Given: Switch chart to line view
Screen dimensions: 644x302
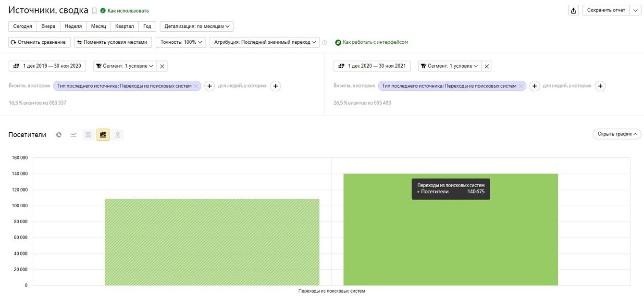Looking at the screenshot, I should (74, 135).
